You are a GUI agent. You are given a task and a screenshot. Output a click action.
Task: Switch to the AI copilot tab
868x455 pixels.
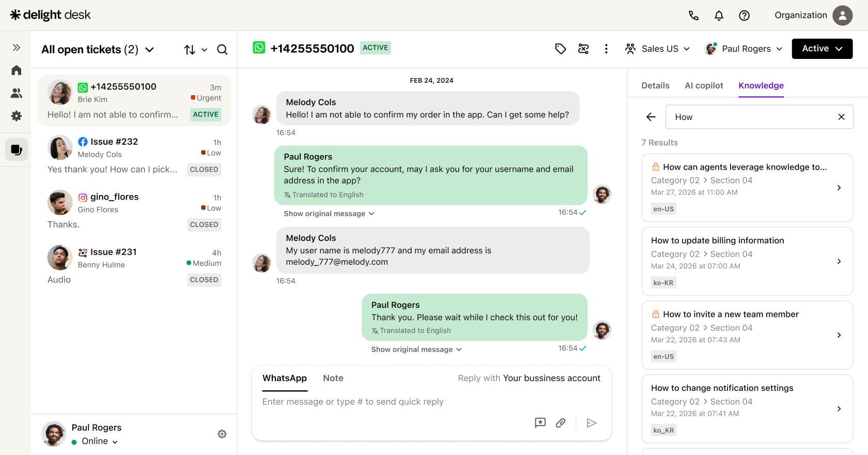(704, 85)
